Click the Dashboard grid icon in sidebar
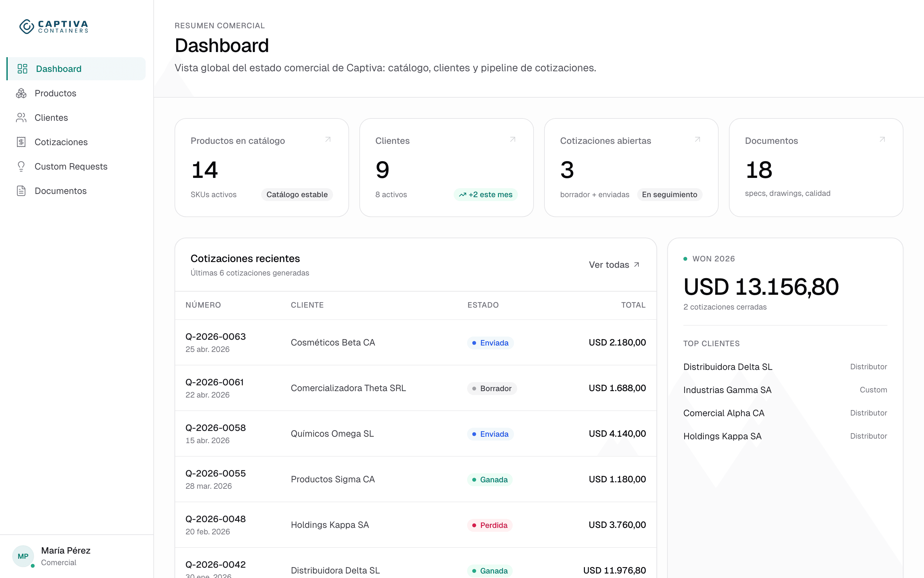 coord(22,69)
